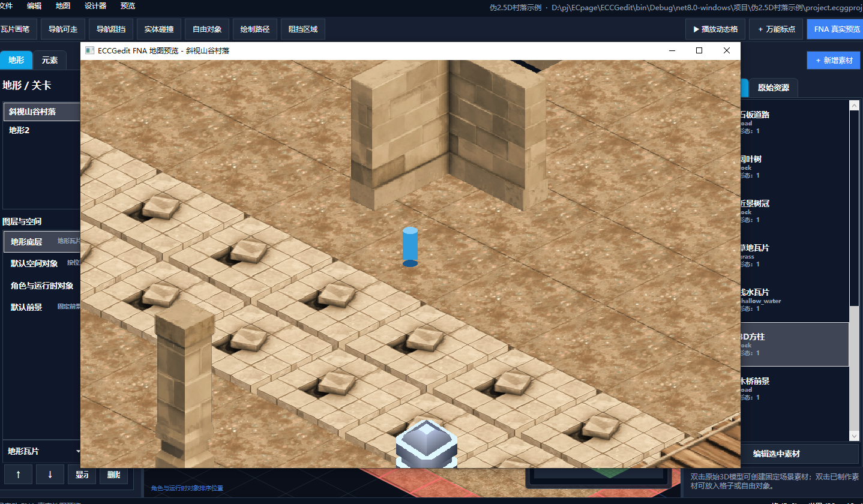Select terrain level 斜视山谷村落

42,112
